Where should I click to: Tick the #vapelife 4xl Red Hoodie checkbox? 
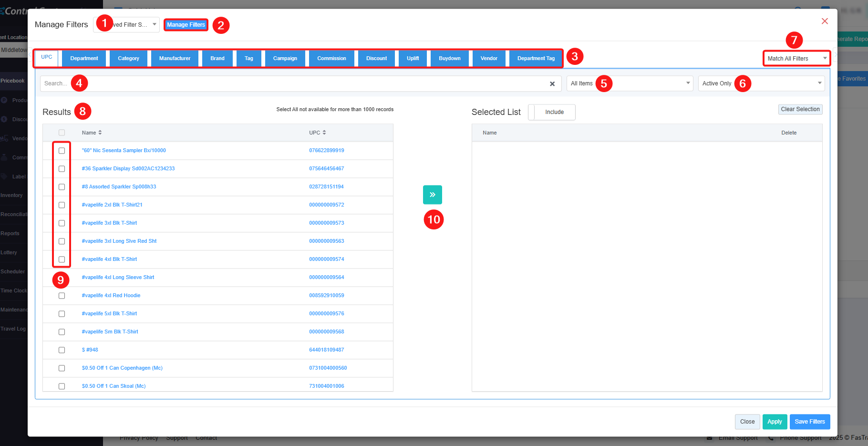62,296
